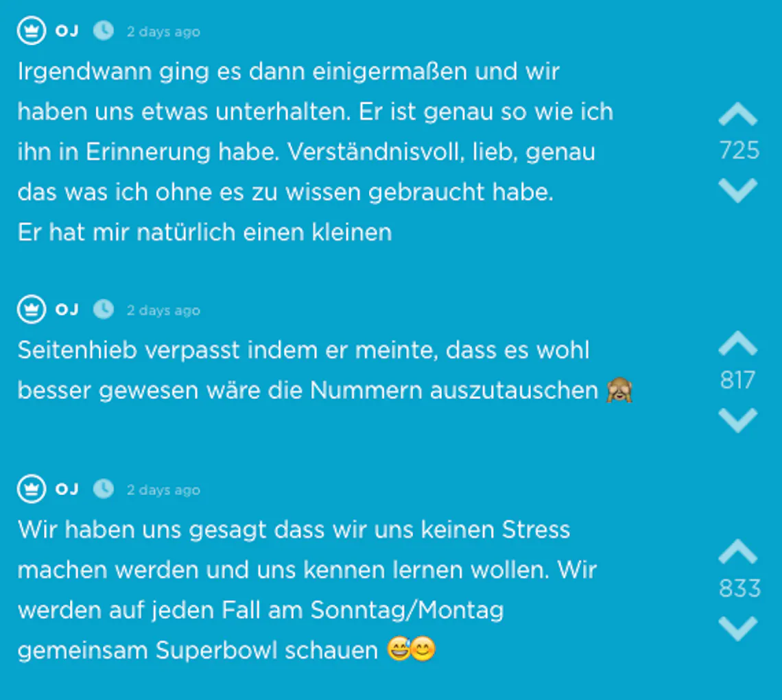782x700 pixels.
Task: Click the 833 vote count
Action: (x=739, y=589)
